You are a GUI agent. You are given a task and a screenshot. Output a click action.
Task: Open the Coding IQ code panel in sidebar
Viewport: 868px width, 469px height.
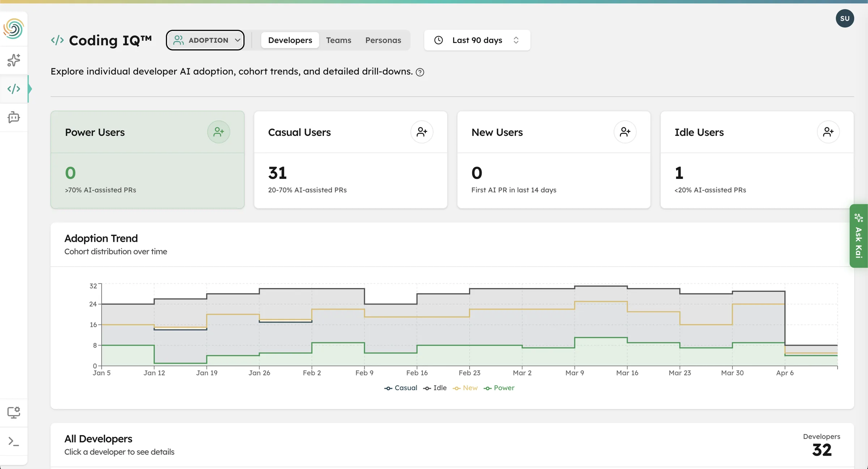point(14,89)
